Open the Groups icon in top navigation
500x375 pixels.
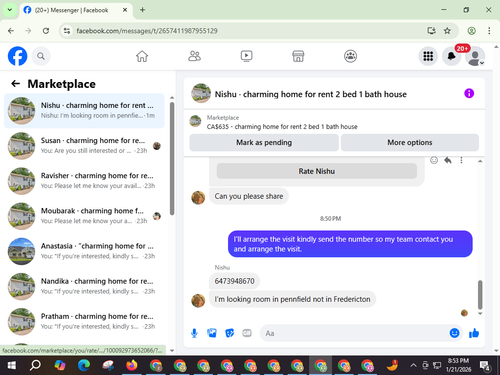click(350, 56)
